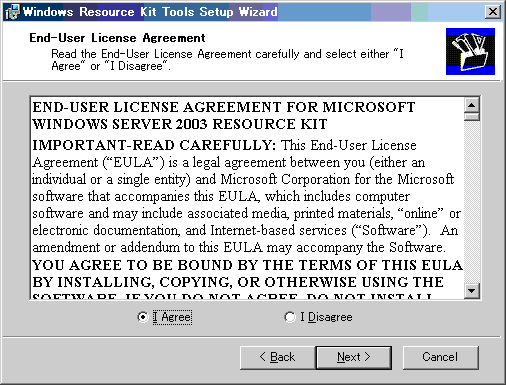Go to the next step with Next

point(354,357)
